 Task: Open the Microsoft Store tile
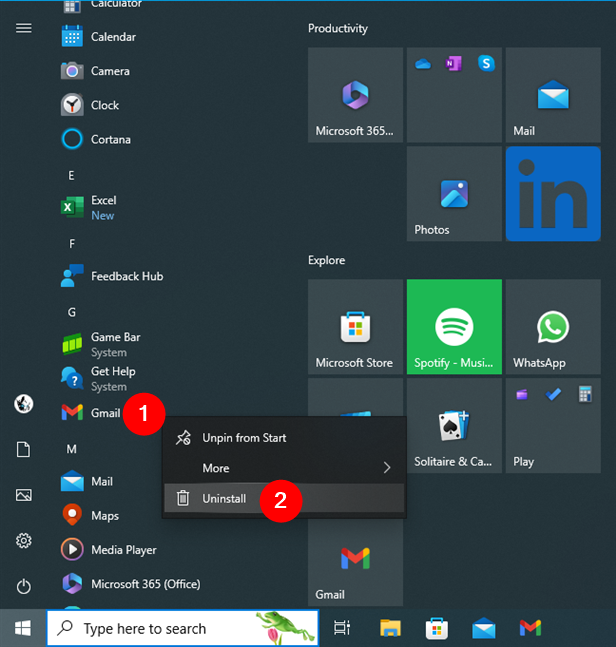(x=355, y=327)
